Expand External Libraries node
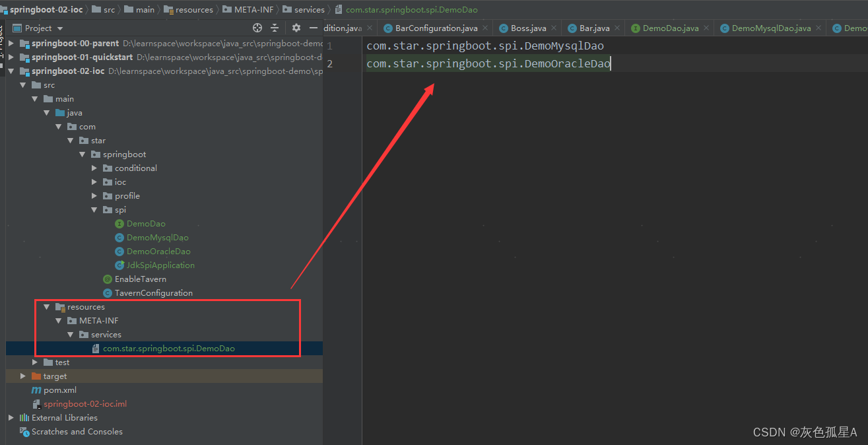This screenshot has height=445, width=868. 11,418
